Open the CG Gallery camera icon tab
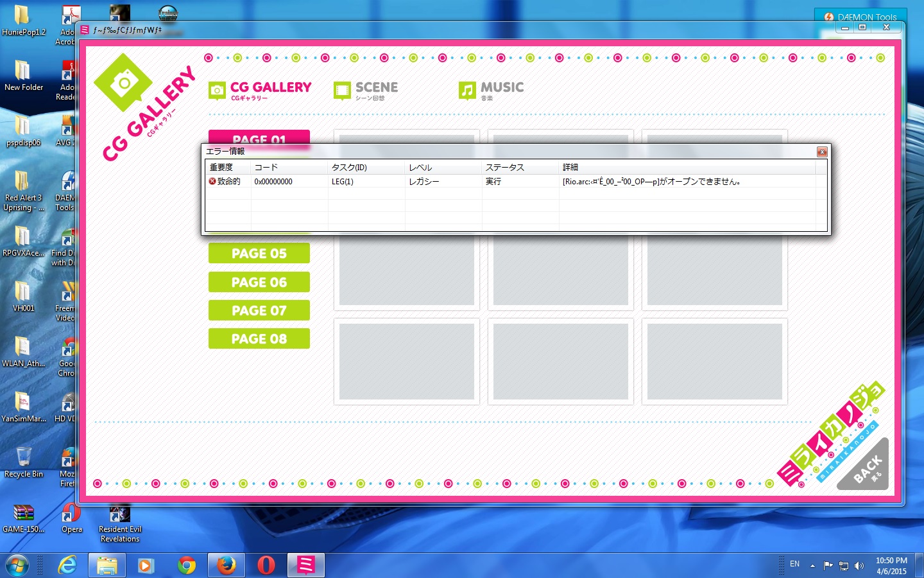924x578 pixels. 218,91
